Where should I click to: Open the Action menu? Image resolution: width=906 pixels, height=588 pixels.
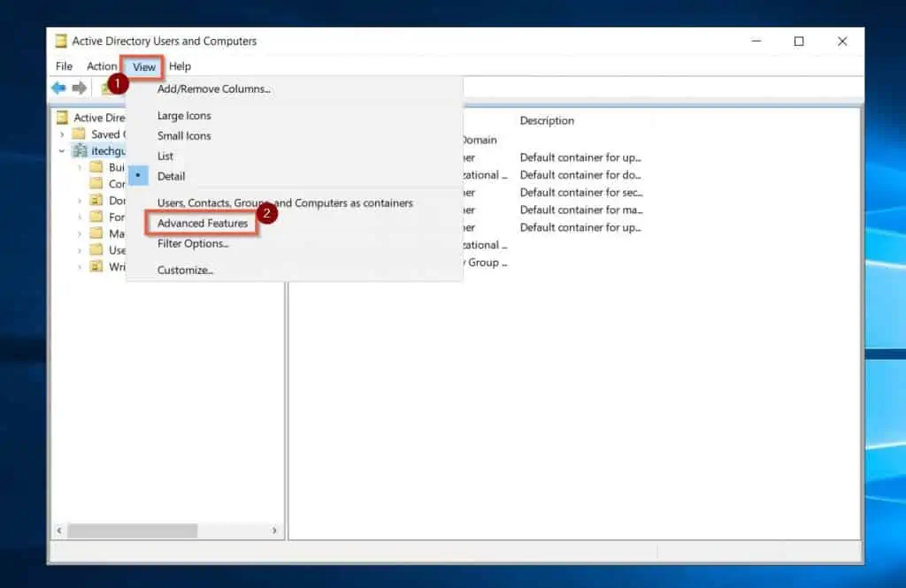[x=102, y=66]
